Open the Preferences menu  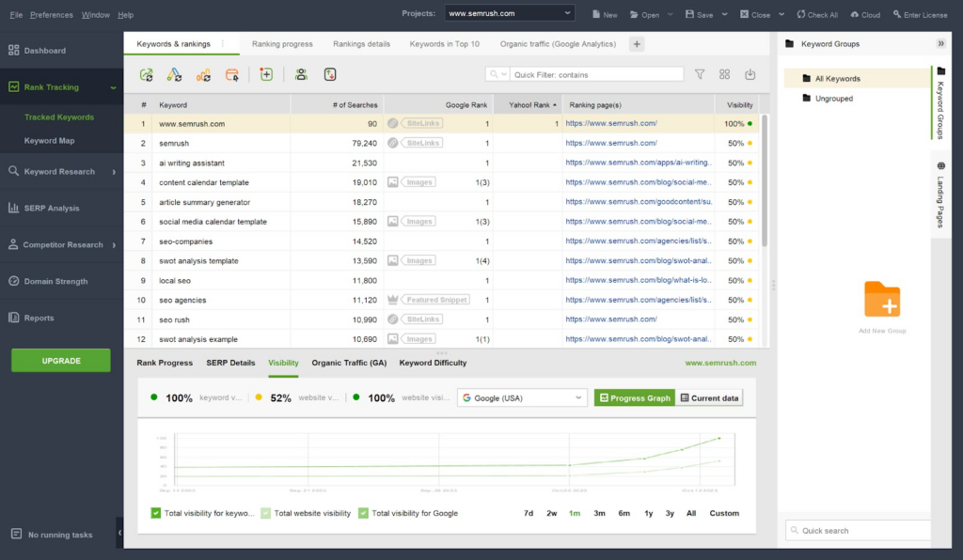(x=51, y=15)
